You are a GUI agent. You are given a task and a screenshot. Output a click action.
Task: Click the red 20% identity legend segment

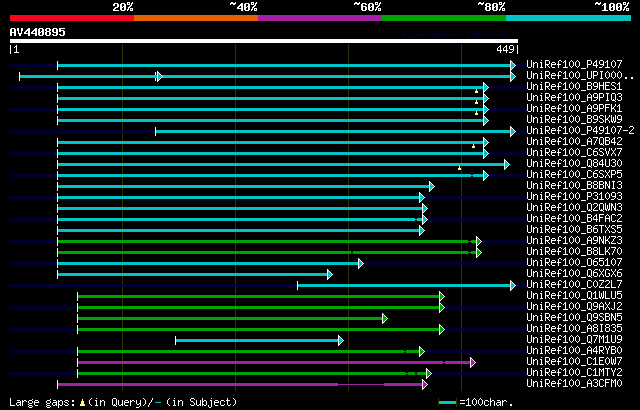tap(72, 18)
